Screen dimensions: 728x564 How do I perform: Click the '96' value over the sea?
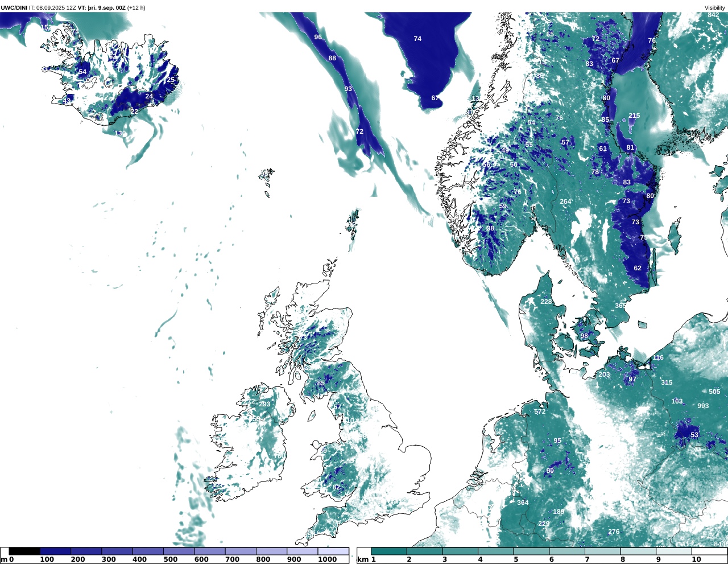(x=318, y=37)
